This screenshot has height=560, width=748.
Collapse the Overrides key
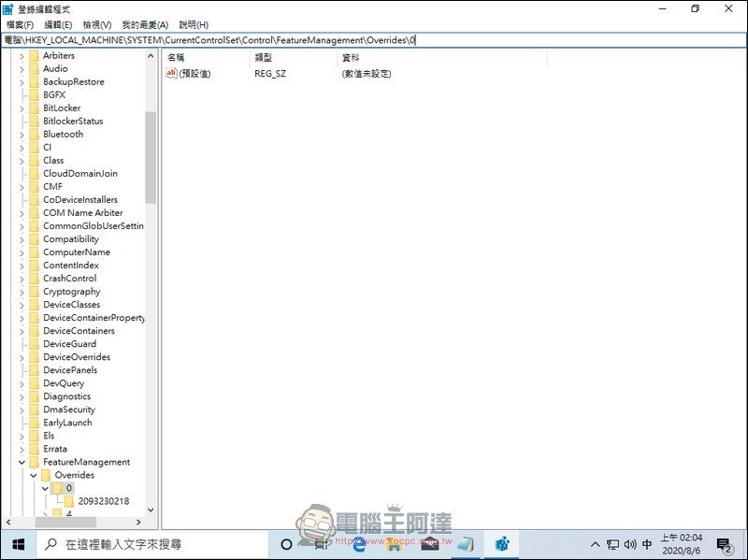[x=34, y=475]
